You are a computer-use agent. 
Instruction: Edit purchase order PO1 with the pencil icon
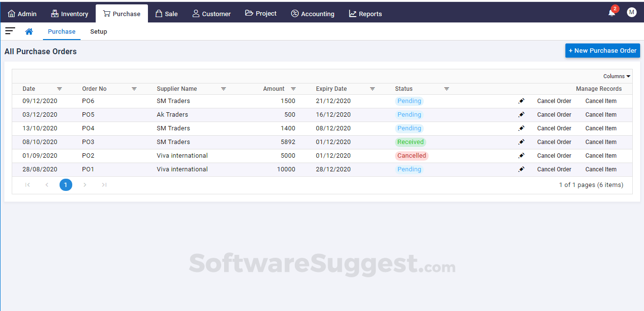point(521,169)
